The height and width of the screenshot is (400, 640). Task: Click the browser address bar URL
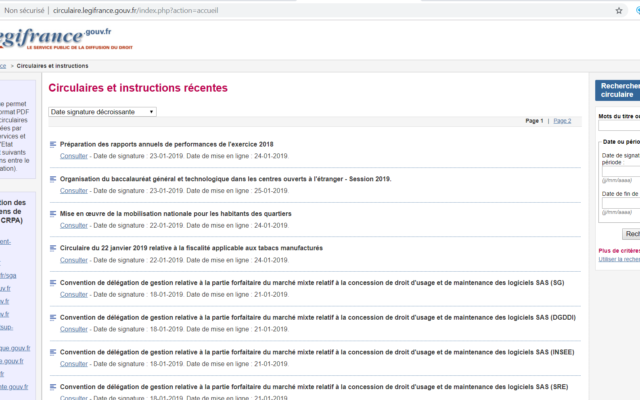[136, 11]
